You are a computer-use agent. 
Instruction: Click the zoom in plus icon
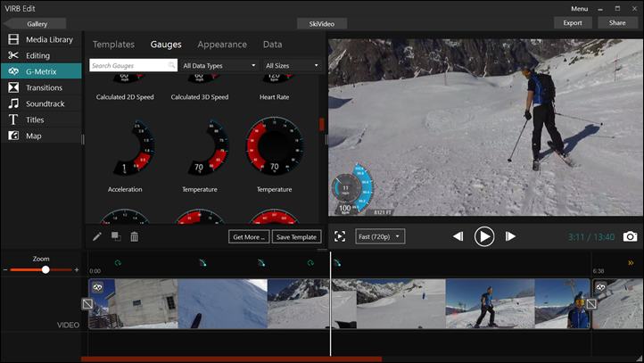tap(77, 269)
